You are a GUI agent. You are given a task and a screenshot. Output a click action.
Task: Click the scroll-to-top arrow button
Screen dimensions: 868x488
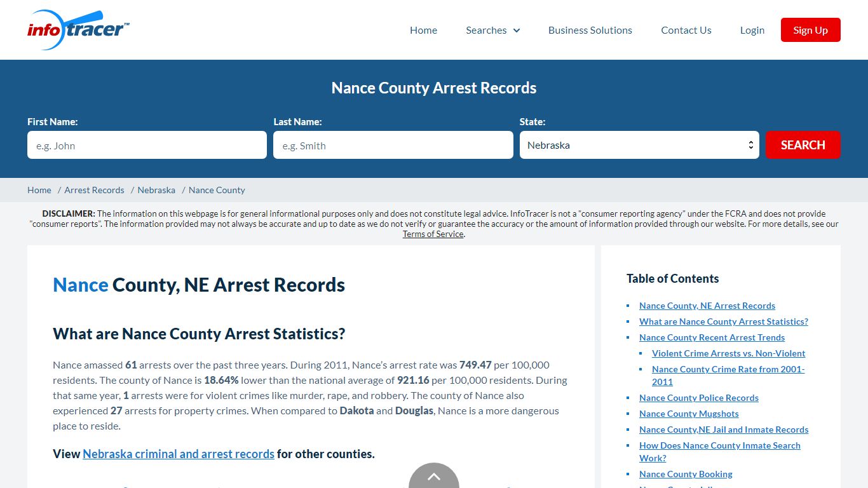434,475
